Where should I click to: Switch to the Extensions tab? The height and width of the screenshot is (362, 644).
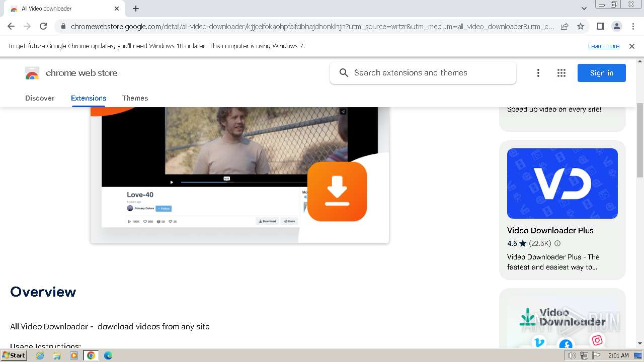pyautogui.click(x=89, y=98)
